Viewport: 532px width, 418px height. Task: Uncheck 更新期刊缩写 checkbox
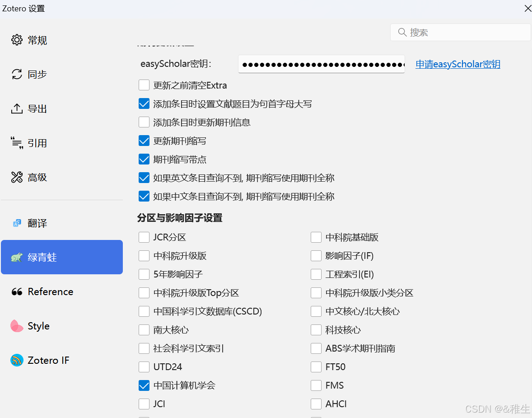click(144, 141)
